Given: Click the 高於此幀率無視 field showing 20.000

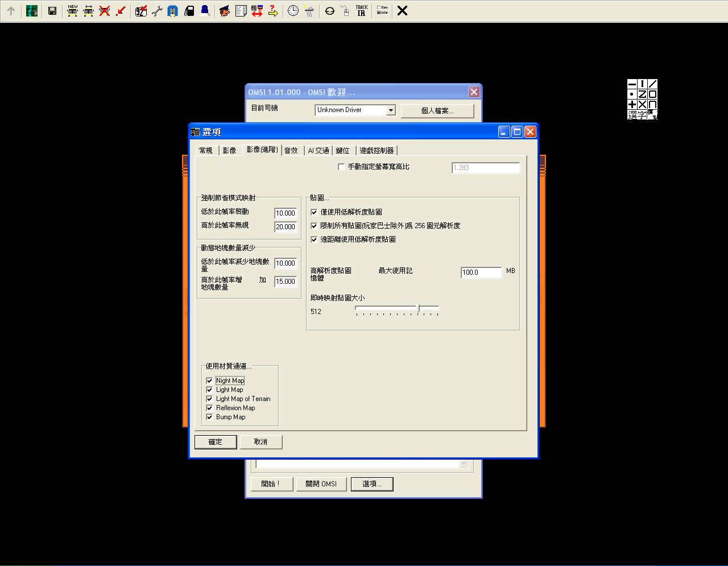Looking at the screenshot, I should 286,227.
